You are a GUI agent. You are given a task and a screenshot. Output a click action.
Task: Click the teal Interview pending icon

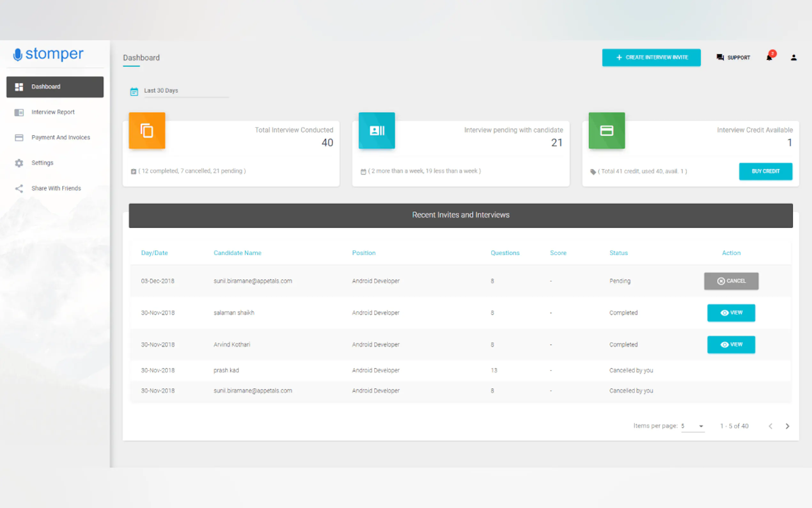click(377, 131)
